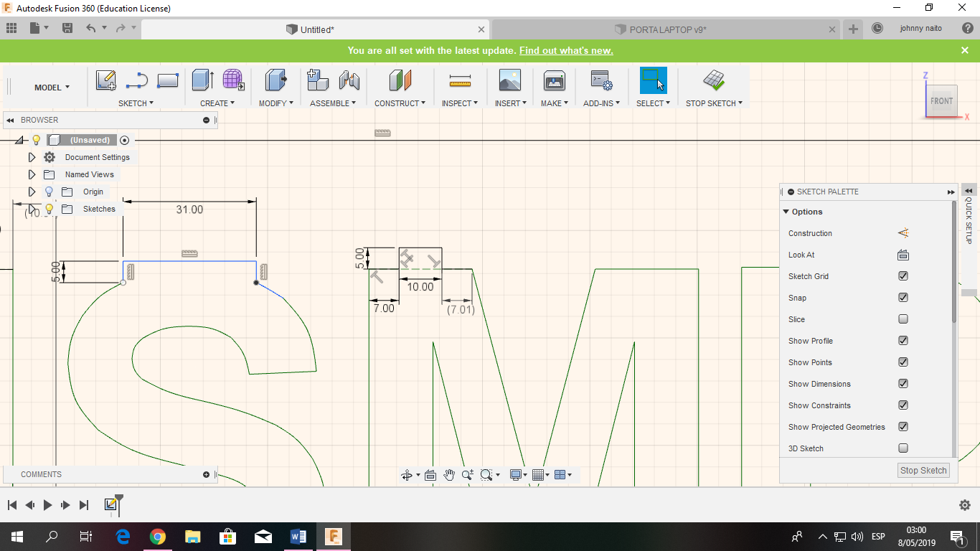Switch to the Untitled* document tab
Viewport: 980px width, 551px height.
click(316, 29)
